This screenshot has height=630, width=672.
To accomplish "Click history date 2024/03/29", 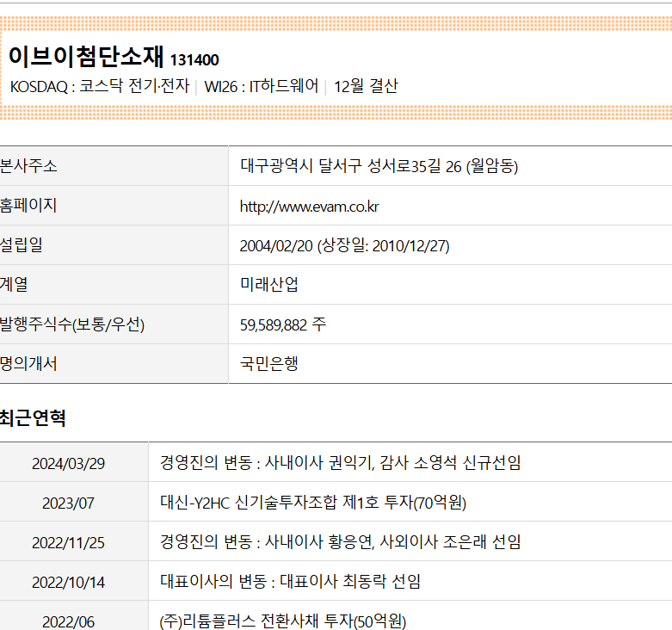I will click(x=68, y=463).
